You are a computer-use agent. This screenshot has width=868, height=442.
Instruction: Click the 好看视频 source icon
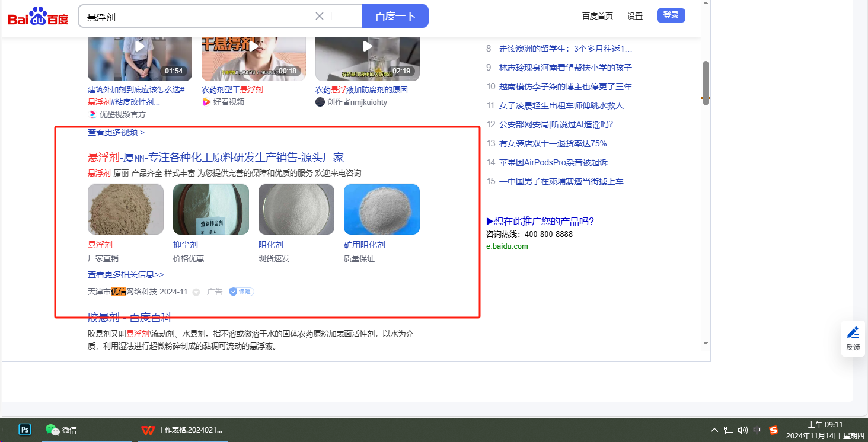click(x=206, y=102)
